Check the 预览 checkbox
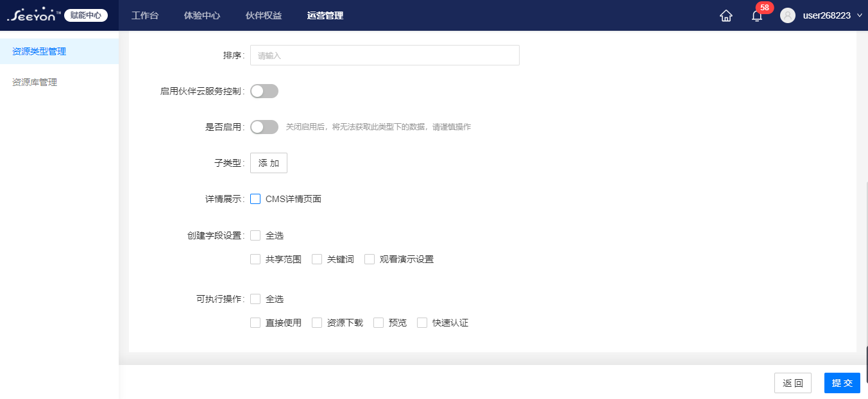 [379, 323]
